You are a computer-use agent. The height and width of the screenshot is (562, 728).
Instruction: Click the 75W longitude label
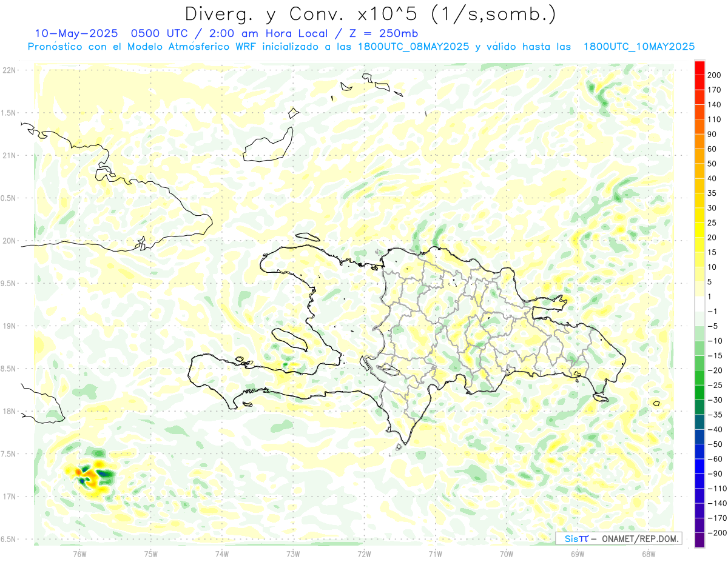pyautogui.click(x=151, y=554)
